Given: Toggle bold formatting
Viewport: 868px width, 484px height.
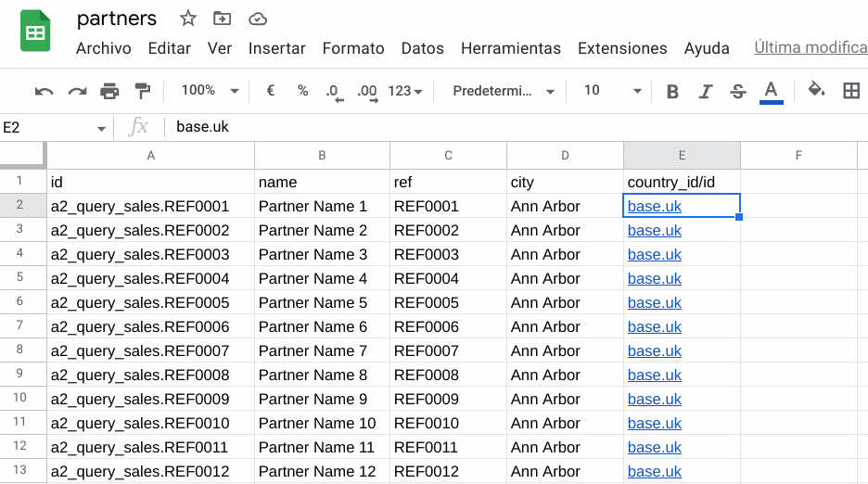Looking at the screenshot, I should pos(672,92).
